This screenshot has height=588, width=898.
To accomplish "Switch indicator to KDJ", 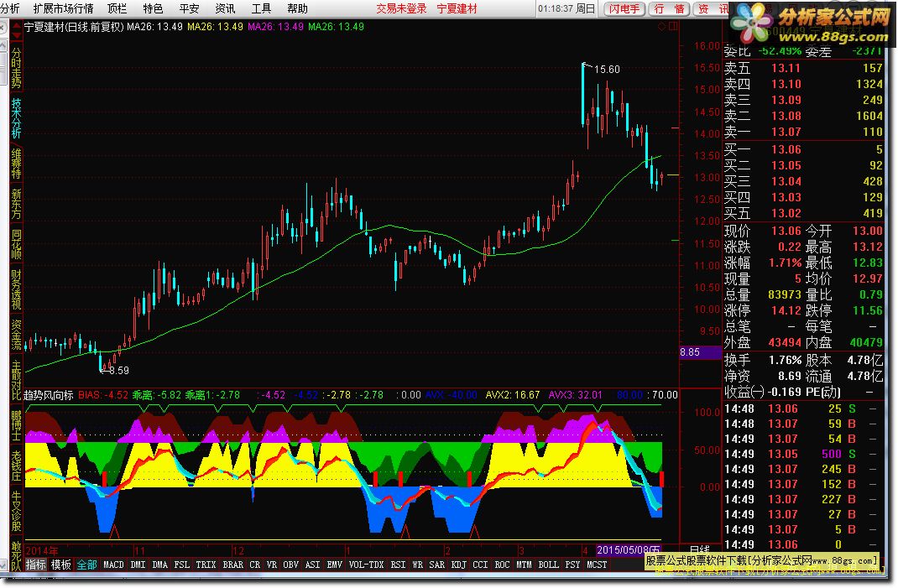I will (459, 565).
